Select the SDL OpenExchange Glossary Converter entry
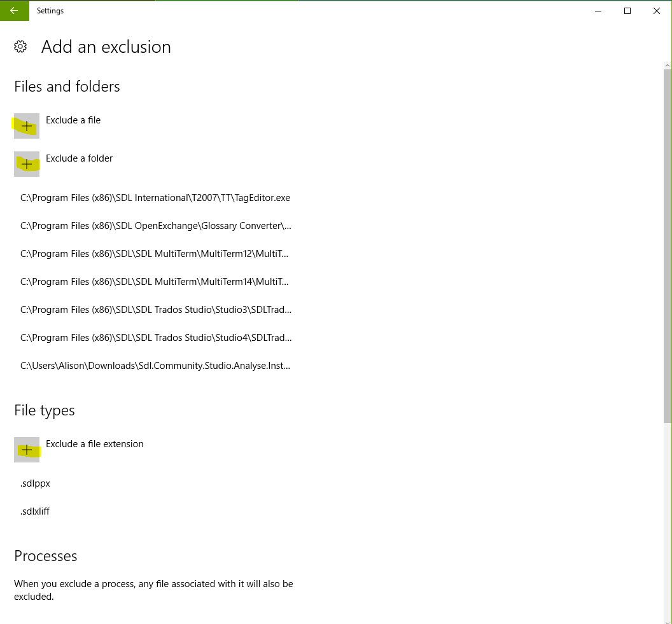 click(x=155, y=226)
